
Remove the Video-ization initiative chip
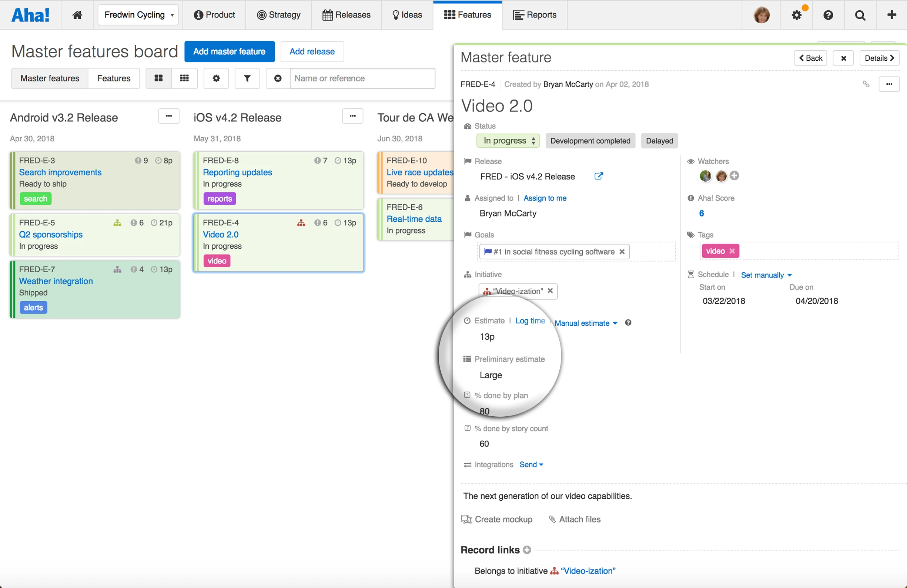(550, 291)
